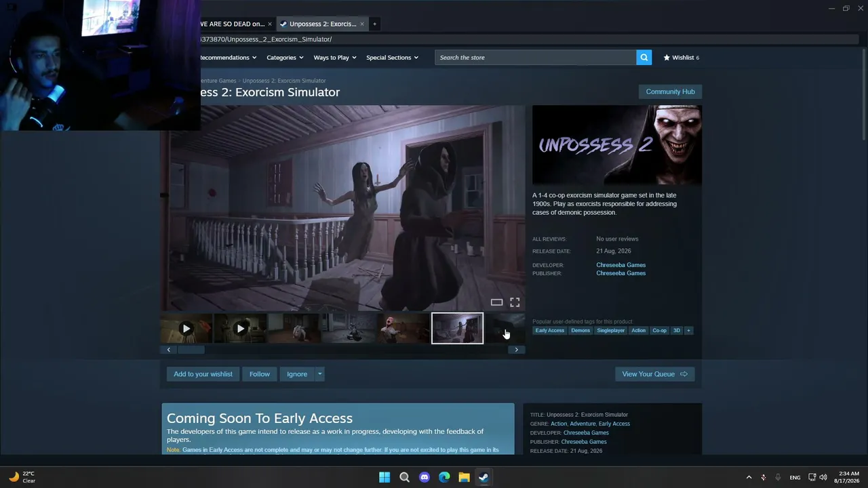Enter fullscreen on the screenshot viewer
Image resolution: width=868 pixels, height=488 pixels.
tap(515, 302)
